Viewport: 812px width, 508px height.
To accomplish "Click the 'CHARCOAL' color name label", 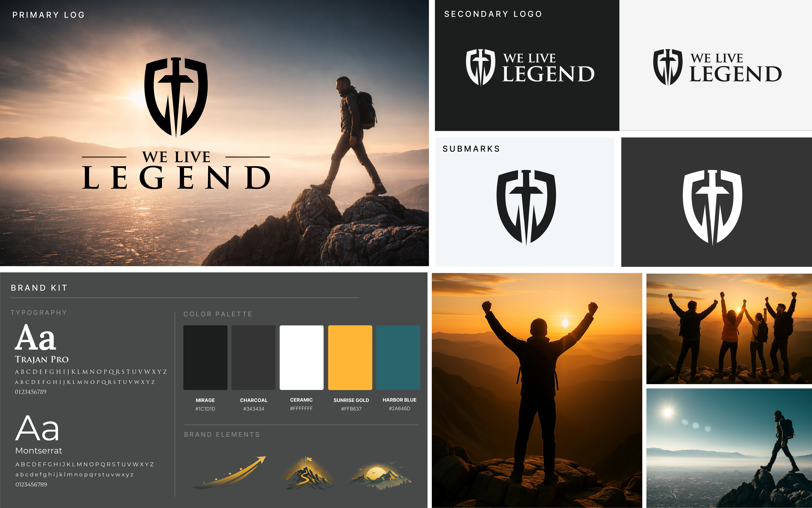I will (254, 400).
